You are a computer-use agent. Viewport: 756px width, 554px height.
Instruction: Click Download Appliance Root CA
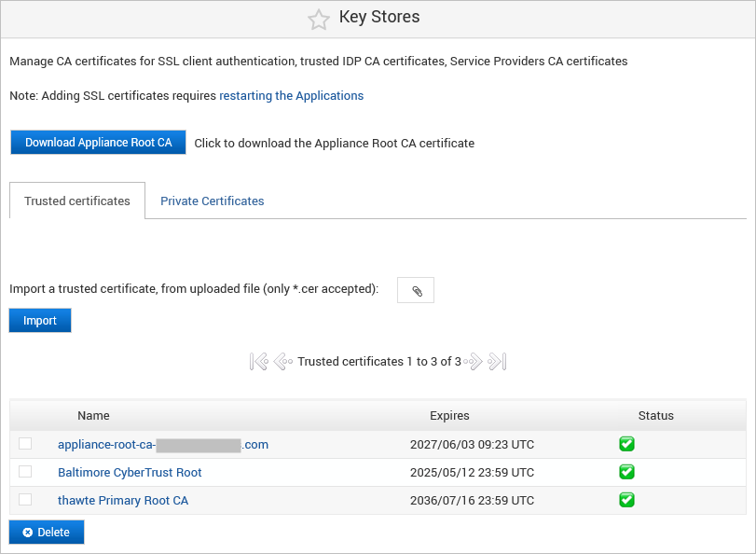(98, 142)
